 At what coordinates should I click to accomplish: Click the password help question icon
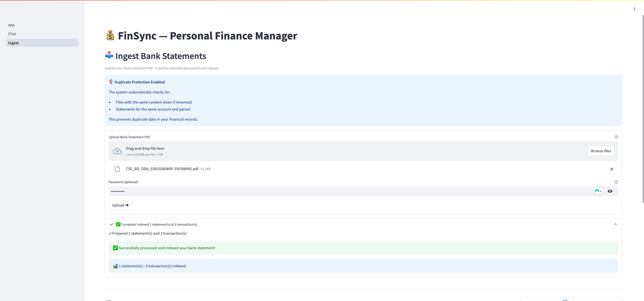pos(616,182)
